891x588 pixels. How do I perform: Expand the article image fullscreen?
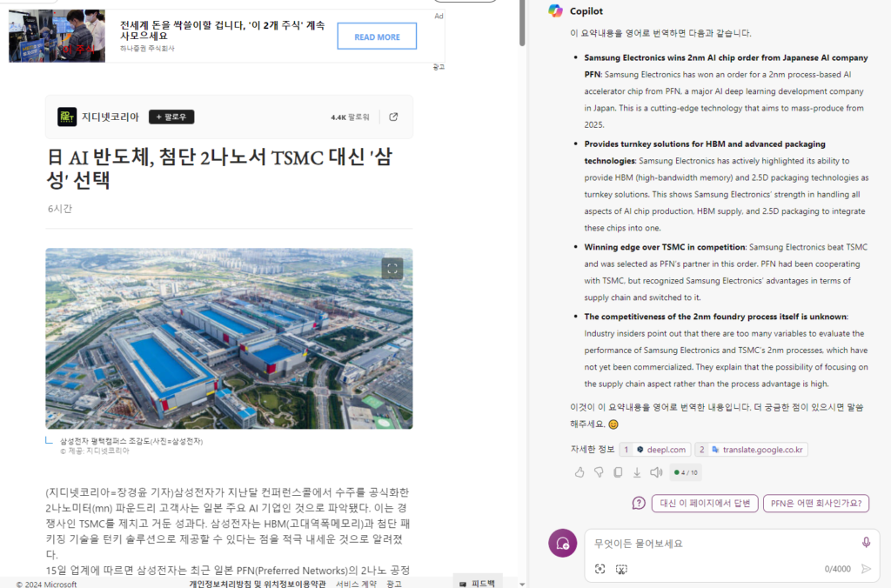click(392, 269)
